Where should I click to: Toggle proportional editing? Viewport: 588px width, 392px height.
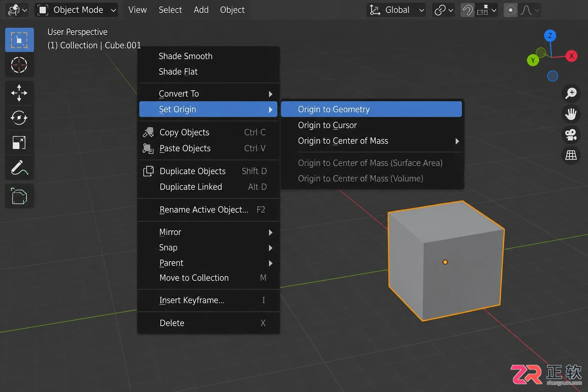[510, 10]
